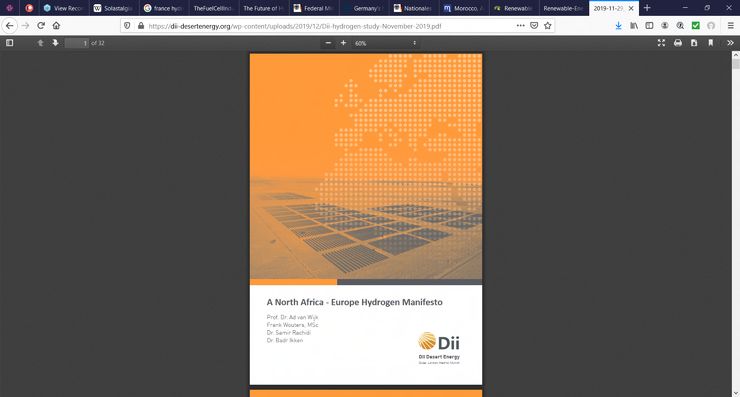This screenshot has width=740, height=397.
Task: Toggle the PDF sidebar panel
Action: coord(9,43)
